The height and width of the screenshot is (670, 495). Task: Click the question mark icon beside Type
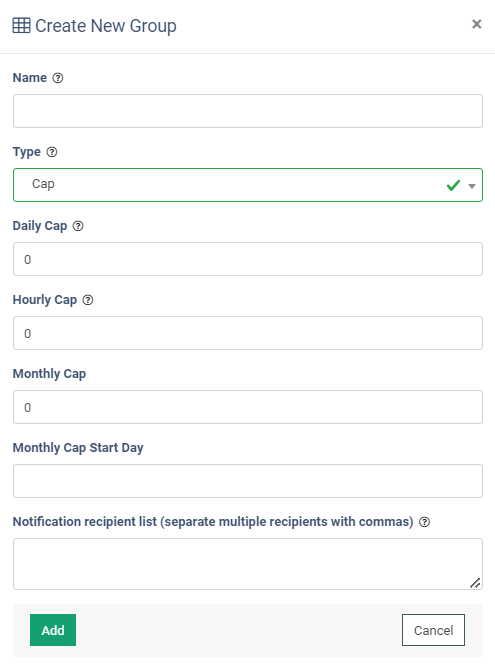coord(52,152)
